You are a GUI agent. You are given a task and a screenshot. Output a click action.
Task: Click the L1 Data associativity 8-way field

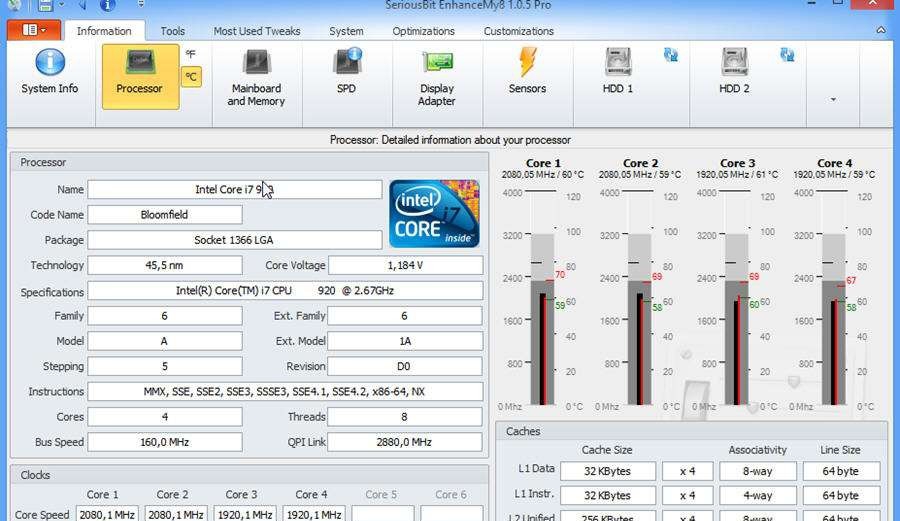pos(758,471)
